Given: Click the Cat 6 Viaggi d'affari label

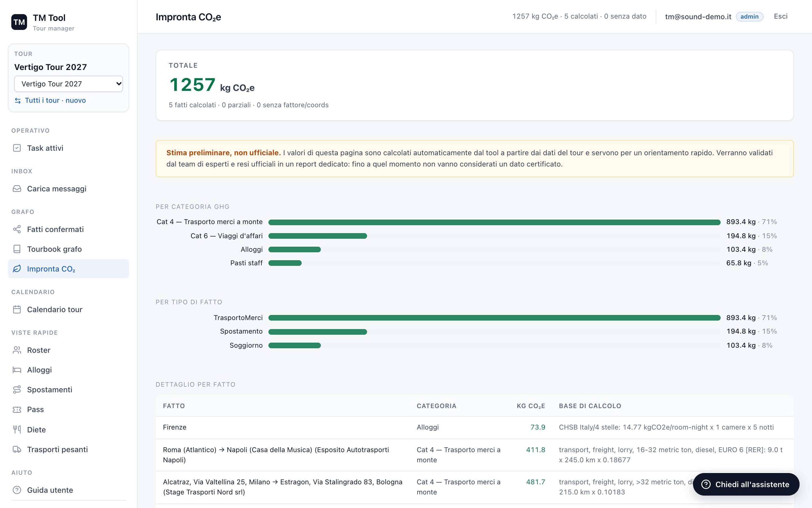Looking at the screenshot, I should click(226, 236).
